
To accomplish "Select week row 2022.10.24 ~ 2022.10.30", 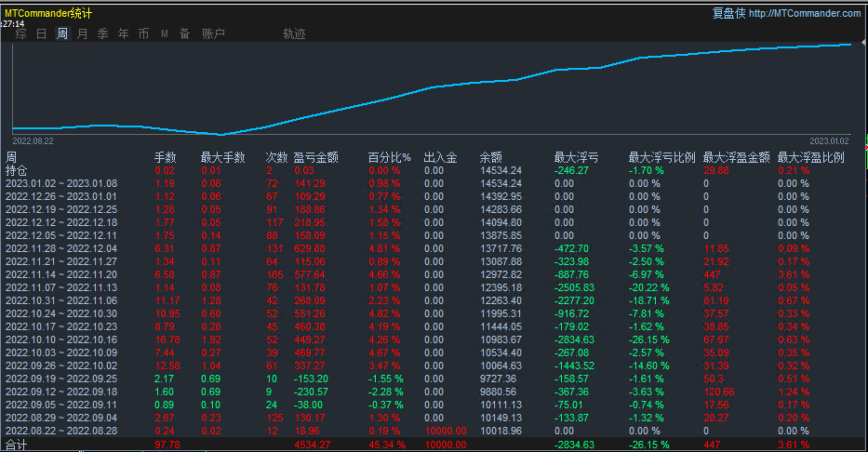I will pos(434,313).
